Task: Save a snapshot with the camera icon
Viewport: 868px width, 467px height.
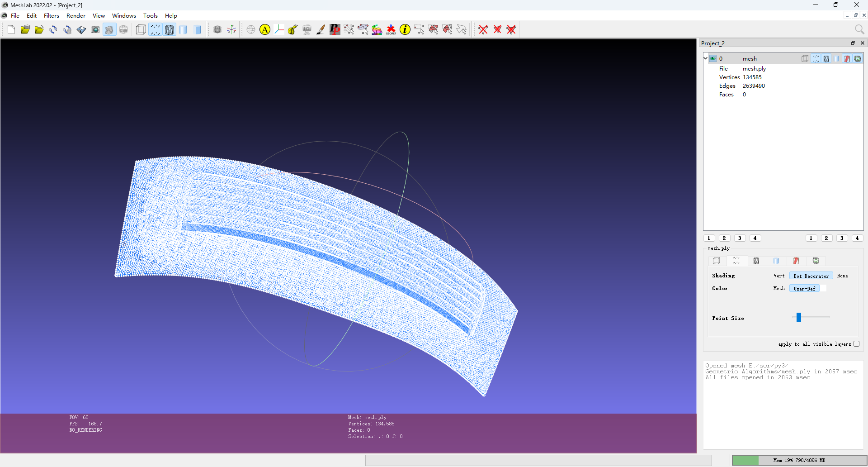Action: 95,30
